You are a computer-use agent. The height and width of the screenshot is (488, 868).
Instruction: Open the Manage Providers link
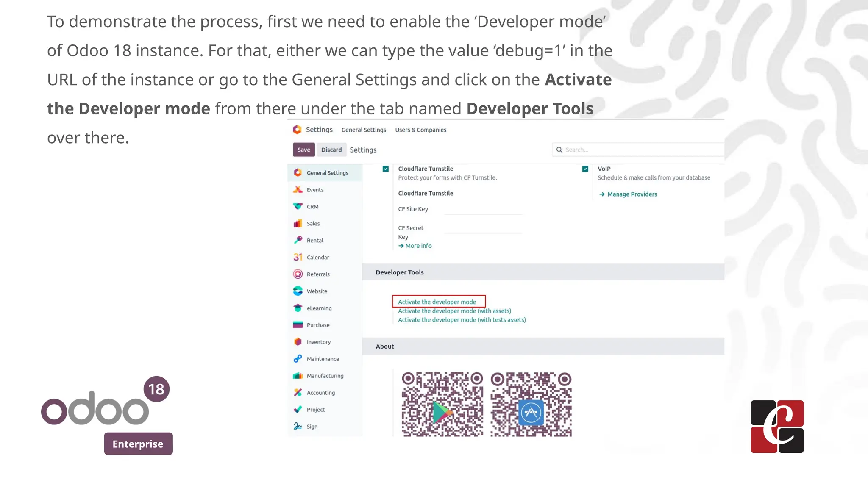click(x=632, y=194)
